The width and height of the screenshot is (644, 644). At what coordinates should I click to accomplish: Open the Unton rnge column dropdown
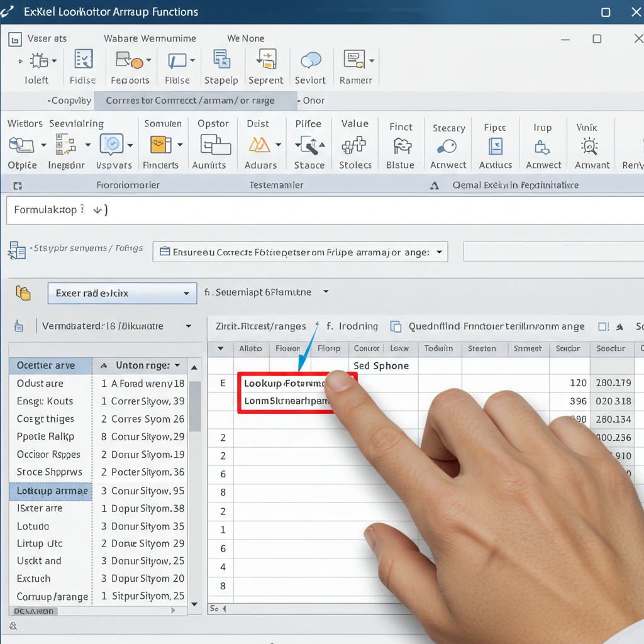(x=177, y=365)
